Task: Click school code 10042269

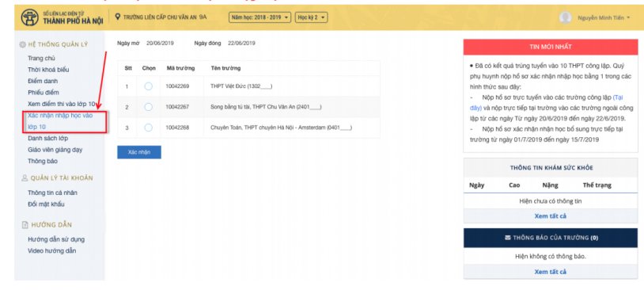Action: (177, 86)
